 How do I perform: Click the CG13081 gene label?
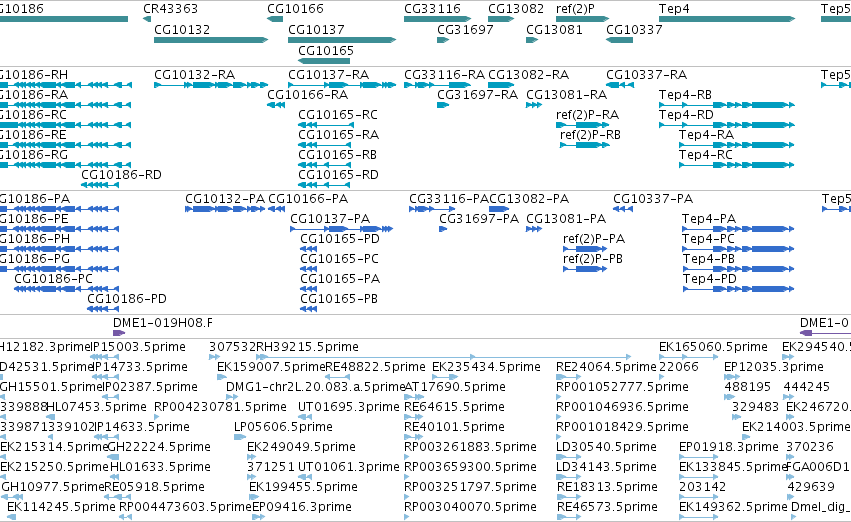pos(554,29)
